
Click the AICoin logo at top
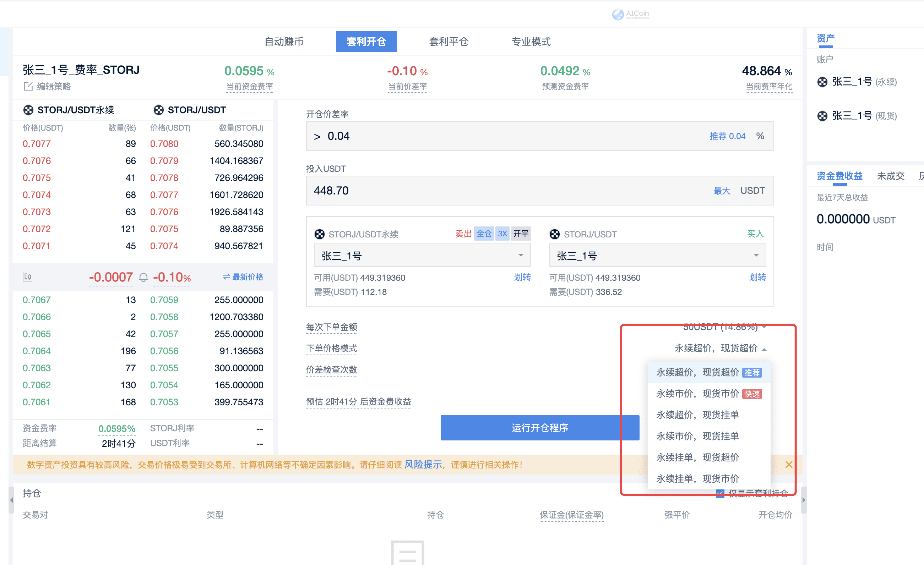pyautogui.click(x=630, y=14)
